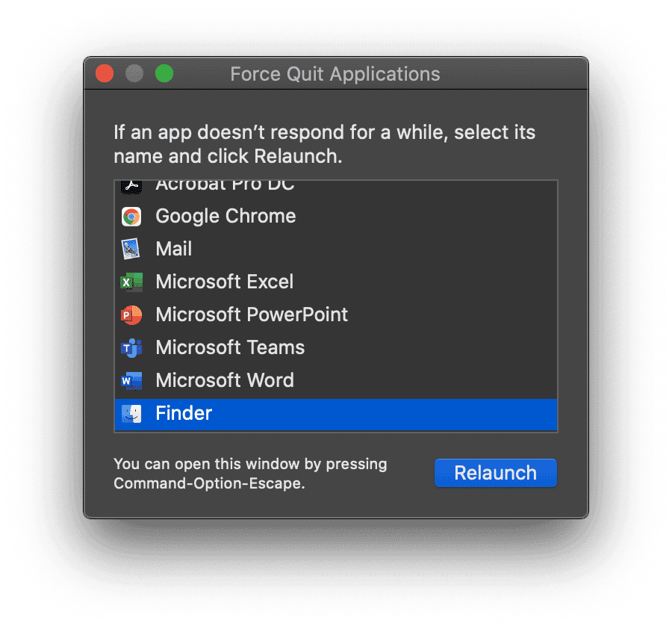
Task: Select Microsoft PowerPoint in the list
Action: 252,314
